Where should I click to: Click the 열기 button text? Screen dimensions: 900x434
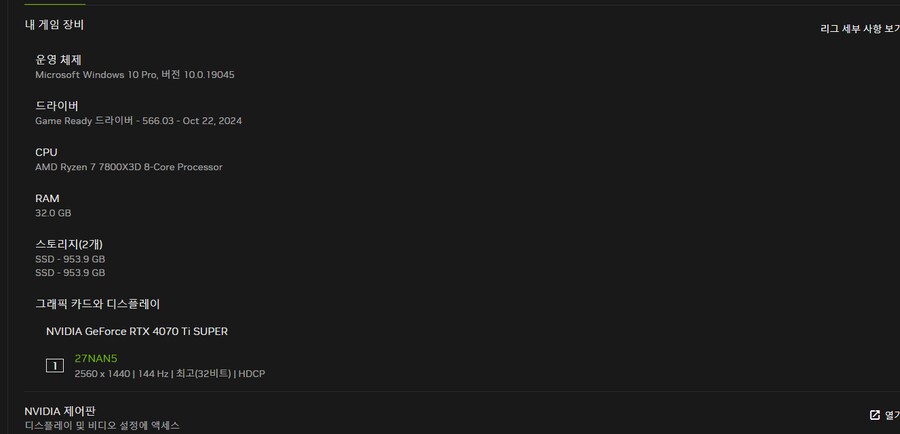coord(891,415)
